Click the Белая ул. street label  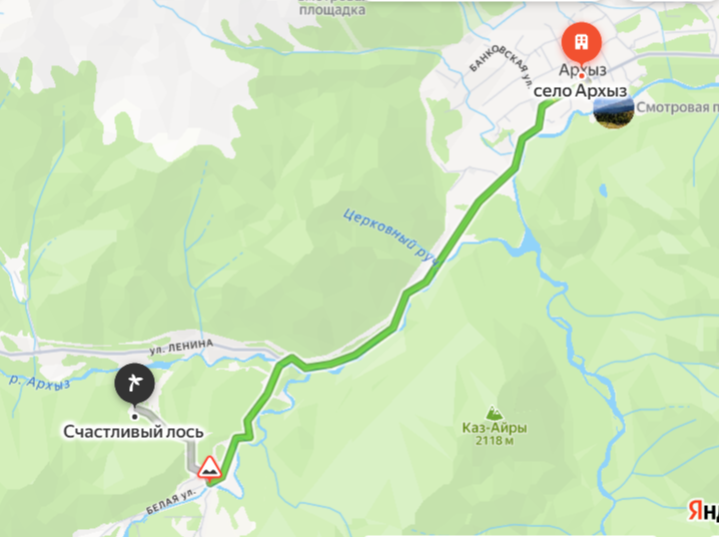[170, 502]
